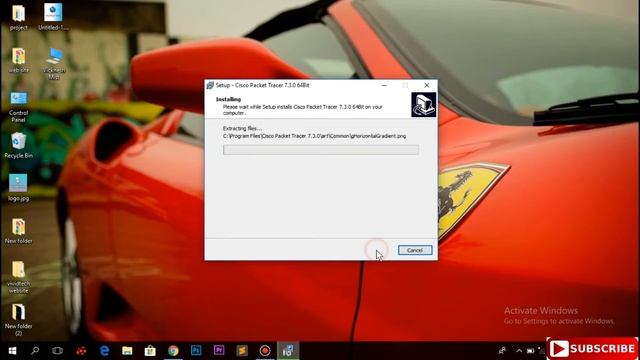Click the 'Installing' heading text
Viewport: 640px width, 360px height.
click(x=228, y=99)
